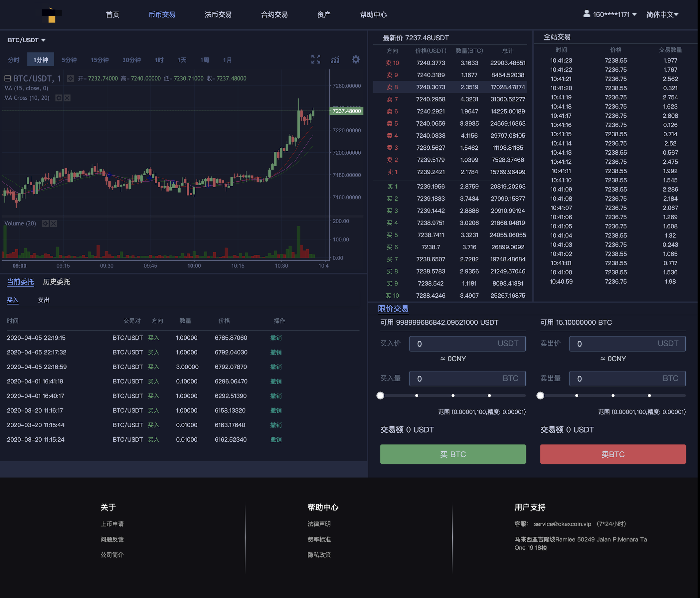Open chart settings gear
Image resolution: width=700 pixels, height=598 pixels.
click(x=355, y=60)
